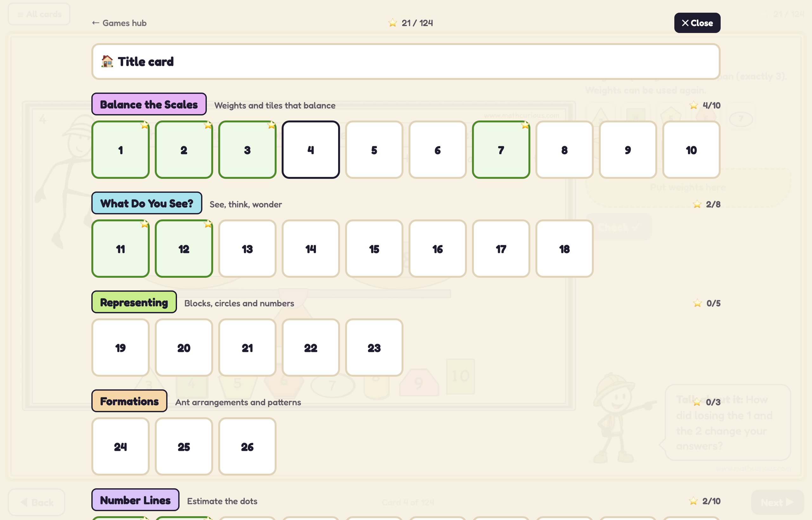This screenshot has height=520, width=812.
Task: Open card 19 in Representing
Action: [x=121, y=348]
